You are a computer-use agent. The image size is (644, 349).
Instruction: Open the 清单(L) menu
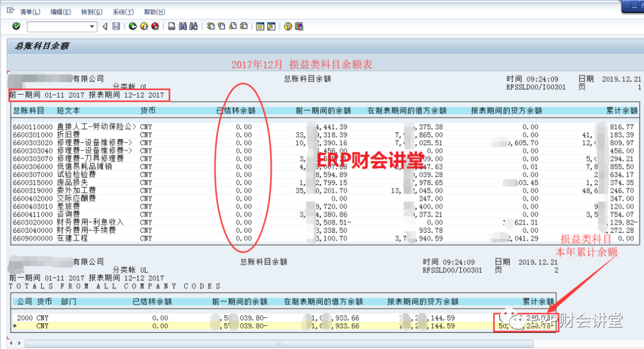(x=30, y=12)
